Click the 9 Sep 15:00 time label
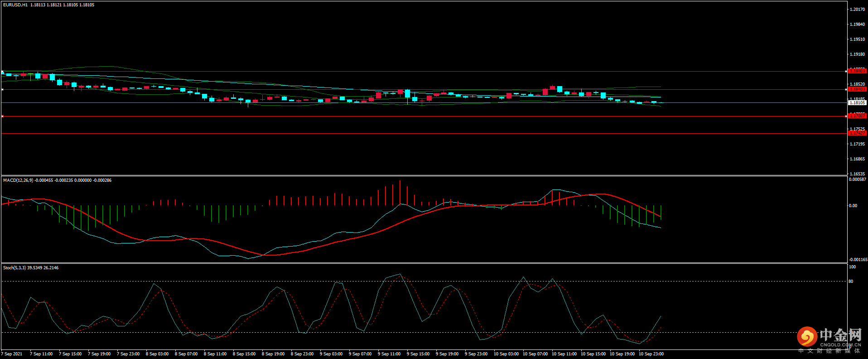The image size is (868, 359). [418, 354]
